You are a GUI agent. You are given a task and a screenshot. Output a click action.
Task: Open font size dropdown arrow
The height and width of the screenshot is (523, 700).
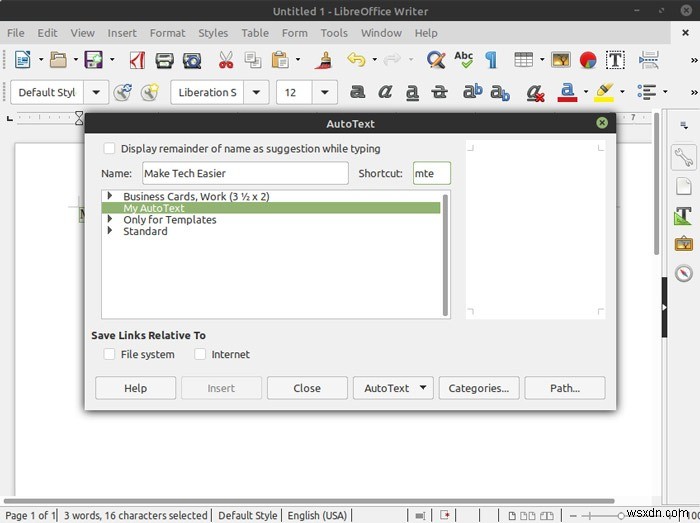tap(325, 92)
